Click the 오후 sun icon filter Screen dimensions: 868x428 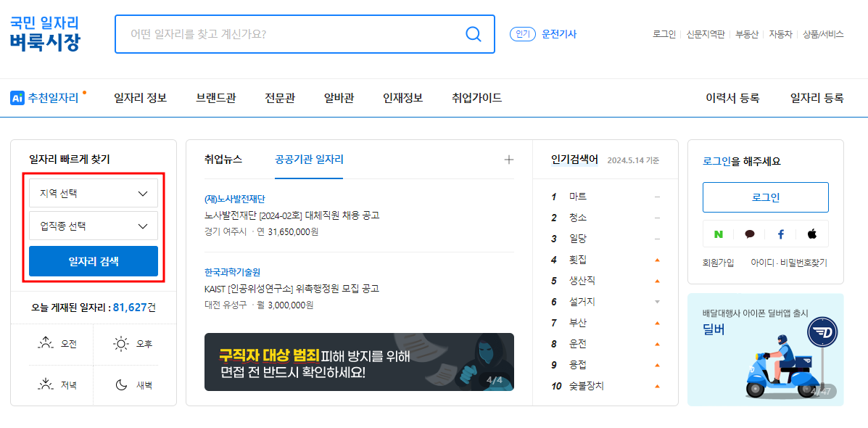tap(123, 343)
